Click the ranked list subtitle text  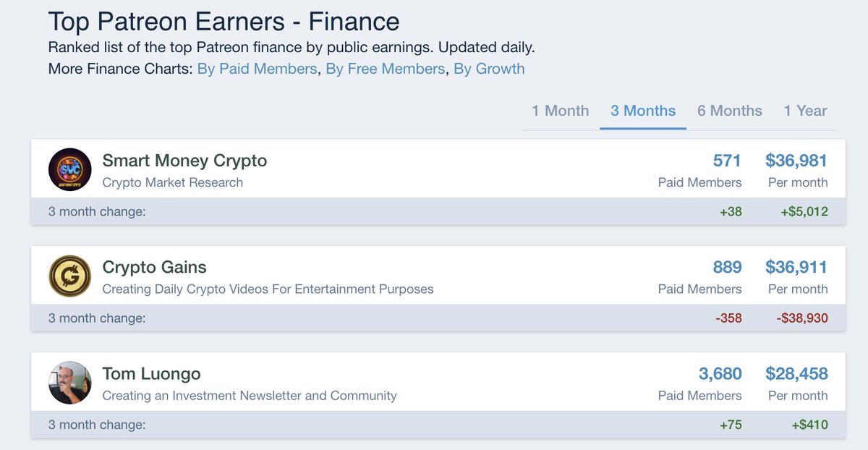tap(292, 48)
